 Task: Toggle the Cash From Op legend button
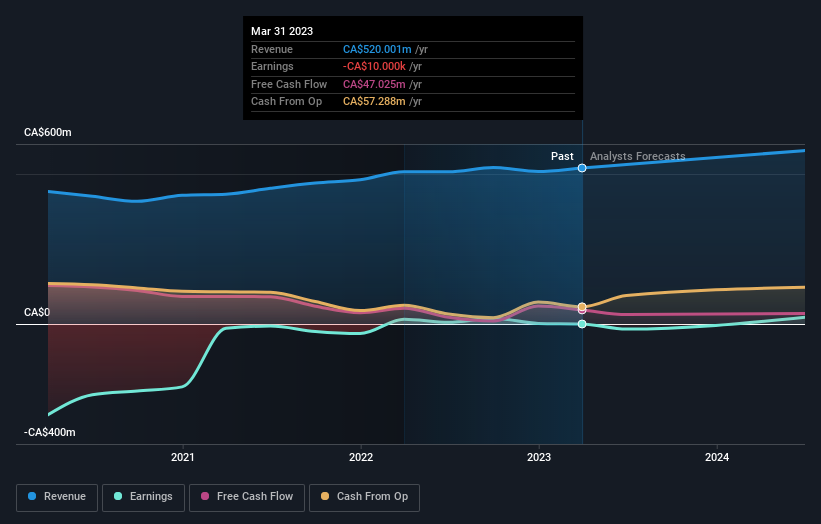(364, 497)
